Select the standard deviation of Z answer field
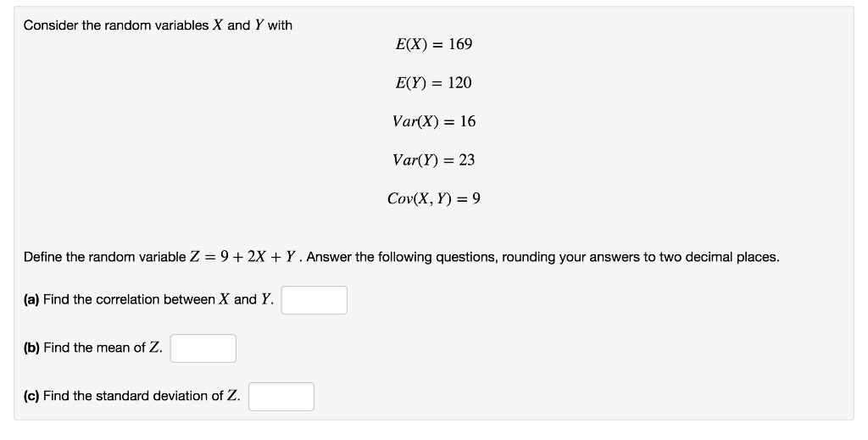 click(281, 396)
